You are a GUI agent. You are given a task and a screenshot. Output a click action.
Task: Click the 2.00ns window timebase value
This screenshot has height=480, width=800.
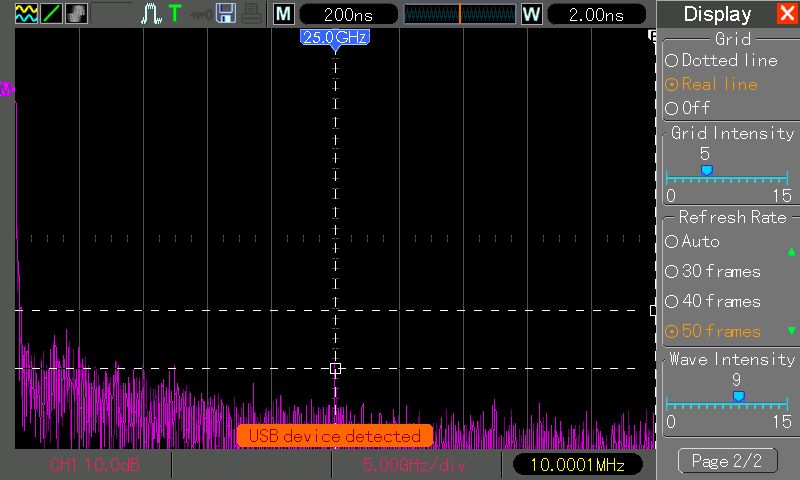[596, 14]
